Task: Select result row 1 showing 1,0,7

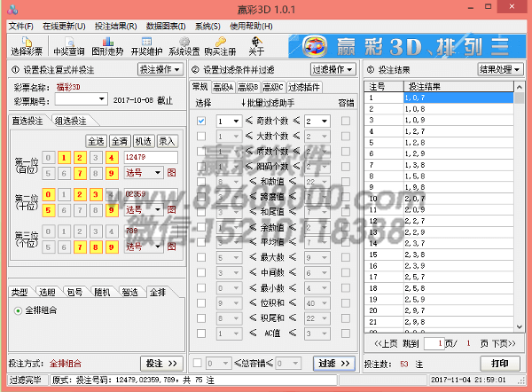Action: click(x=439, y=98)
